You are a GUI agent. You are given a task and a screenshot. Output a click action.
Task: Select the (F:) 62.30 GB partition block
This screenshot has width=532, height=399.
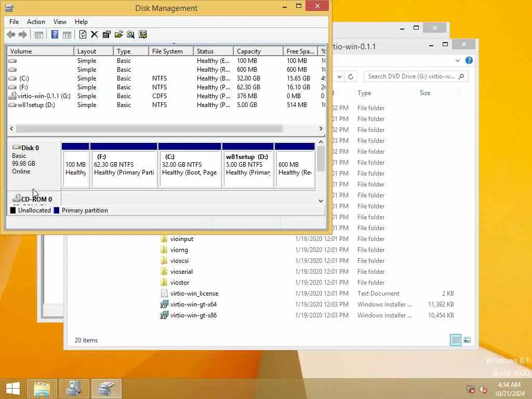pyautogui.click(x=124, y=166)
